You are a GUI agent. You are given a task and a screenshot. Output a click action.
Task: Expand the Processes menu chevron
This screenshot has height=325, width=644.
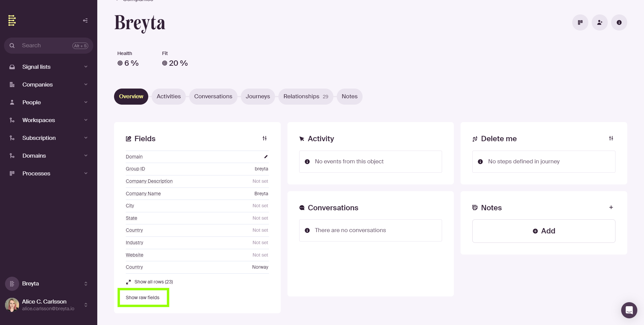point(86,173)
